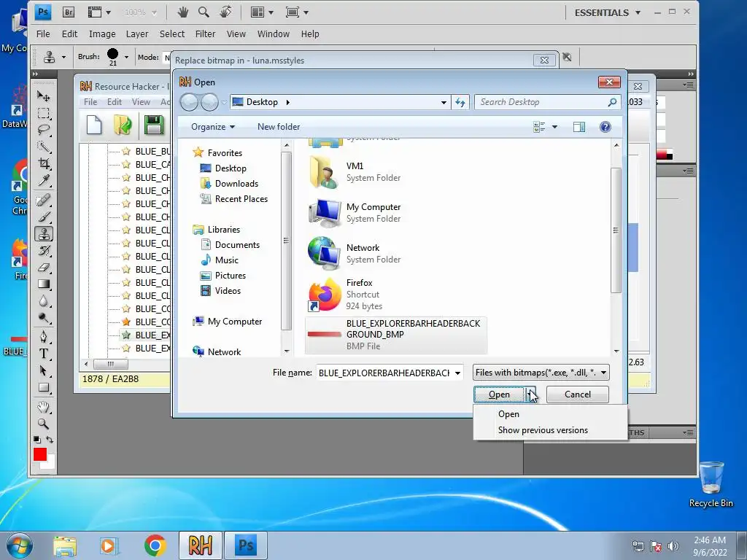Select the Crop tool
The image size is (747, 560).
[43, 164]
